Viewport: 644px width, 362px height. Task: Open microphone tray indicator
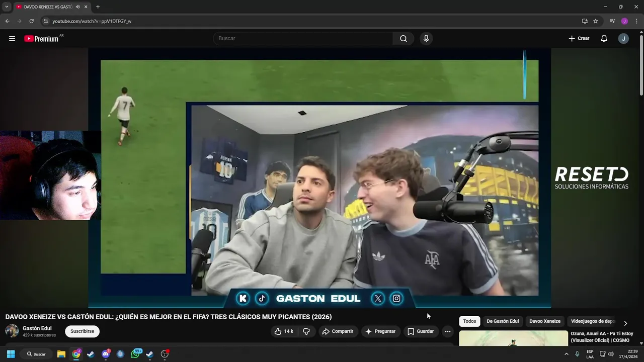point(577,354)
